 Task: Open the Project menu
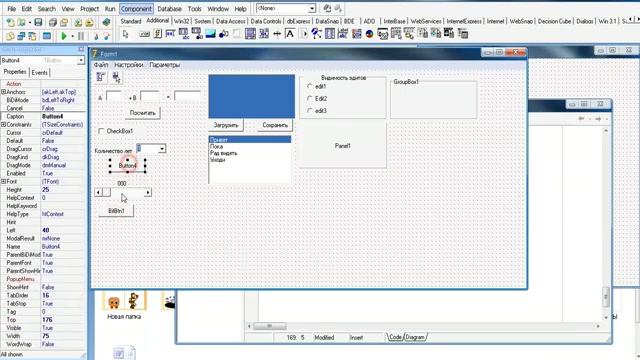click(x=89, y=9)
